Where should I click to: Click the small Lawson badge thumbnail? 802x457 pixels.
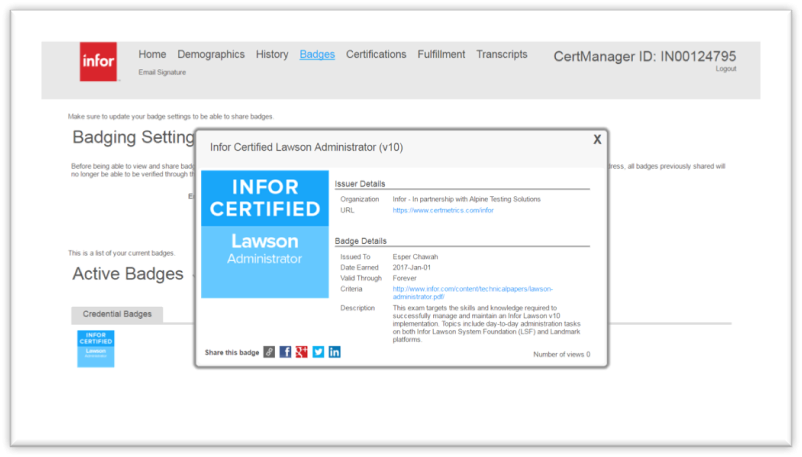[96, 349]
